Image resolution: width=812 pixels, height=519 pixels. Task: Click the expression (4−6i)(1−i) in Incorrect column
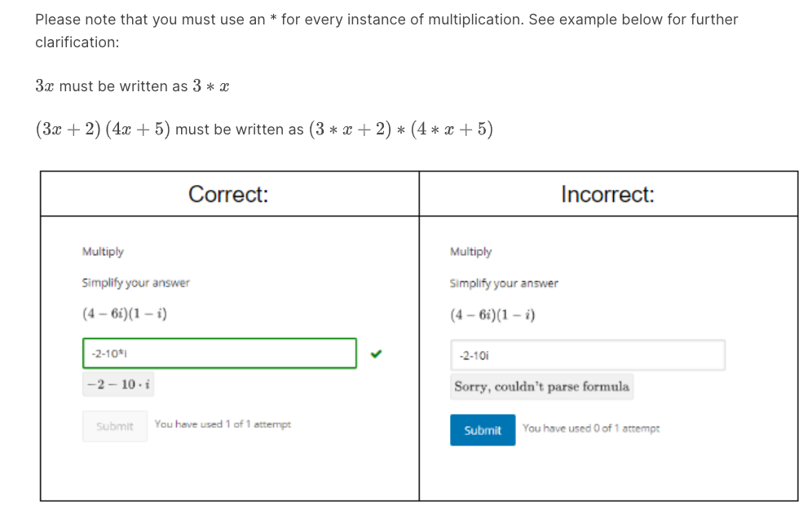[492, 314]
